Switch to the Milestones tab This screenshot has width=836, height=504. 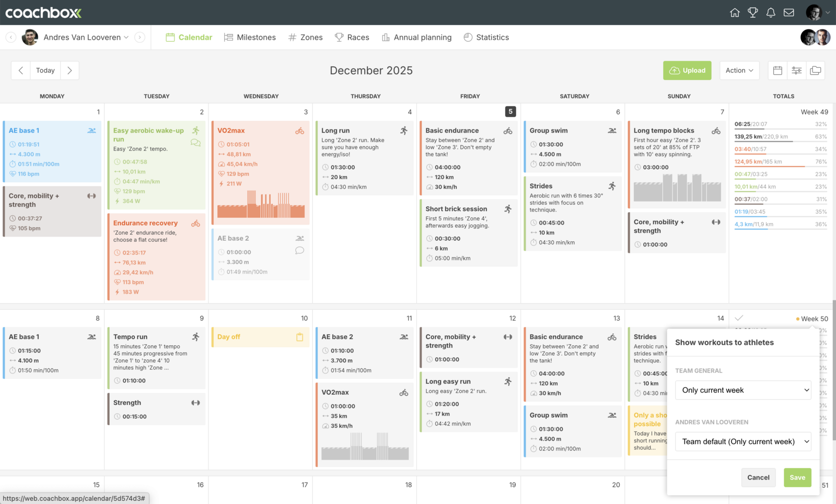point(250,38)
